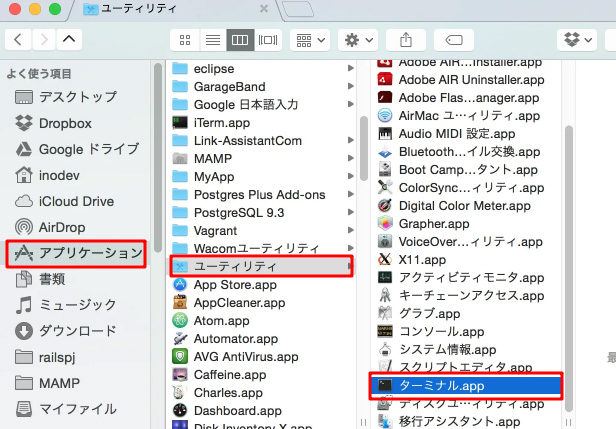The height and width of the screenshot is (429, 616).
Task: Go to enclosing folder with up arrow
Action: [69, 40]
